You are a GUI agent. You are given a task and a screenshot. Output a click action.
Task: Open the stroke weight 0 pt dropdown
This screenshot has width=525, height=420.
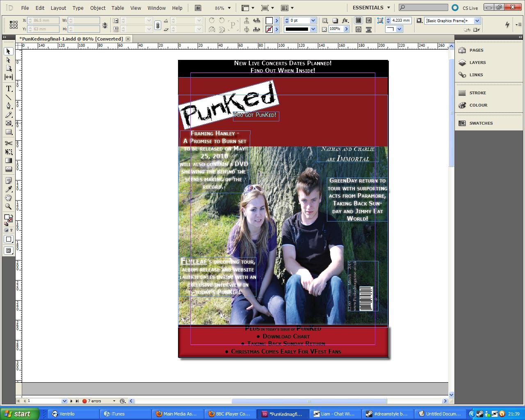tap(313, 21)
